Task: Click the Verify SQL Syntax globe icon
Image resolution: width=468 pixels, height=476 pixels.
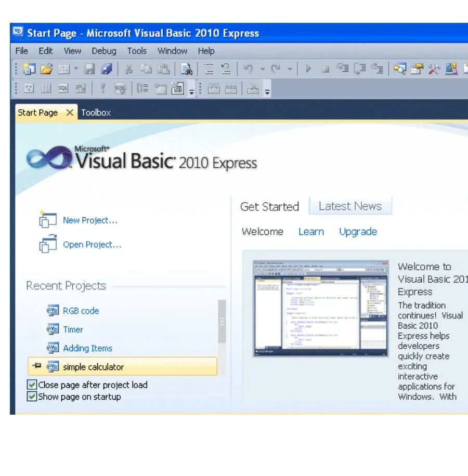Action: point(120,89)
